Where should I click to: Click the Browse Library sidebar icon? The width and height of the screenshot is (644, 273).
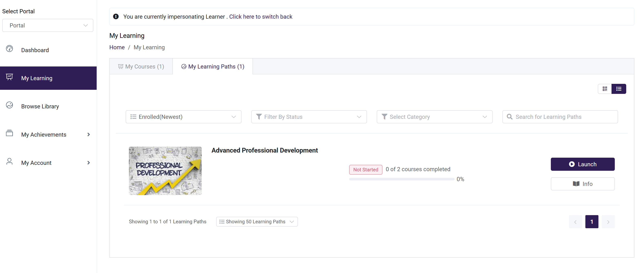9,105
